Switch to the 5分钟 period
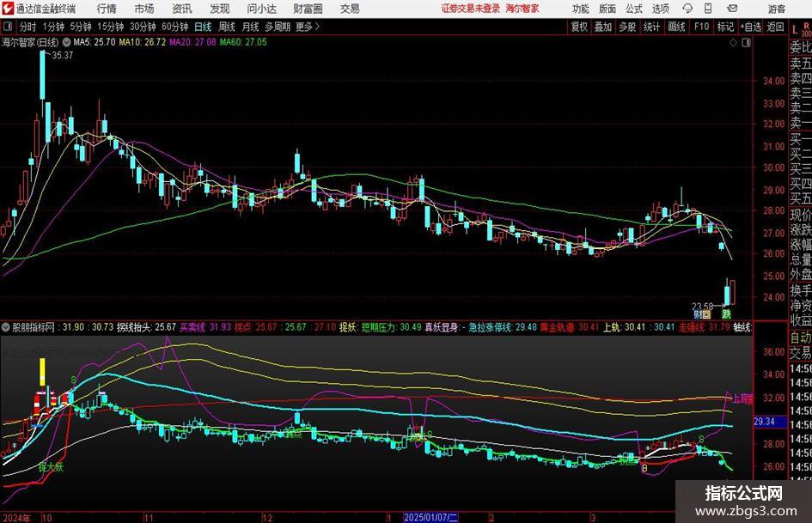 pos(81,27)
